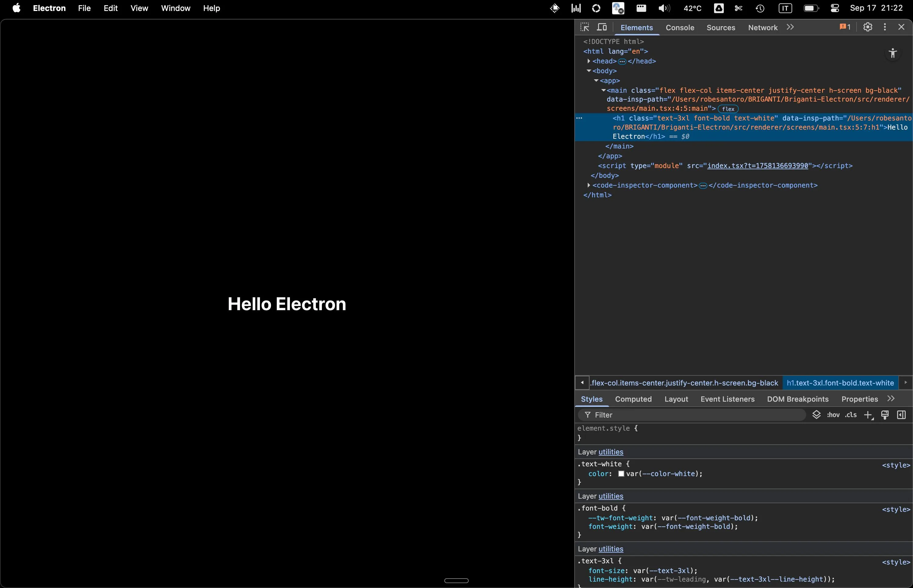Open style source link for .font-bold
913x588 pixels.
896,510
